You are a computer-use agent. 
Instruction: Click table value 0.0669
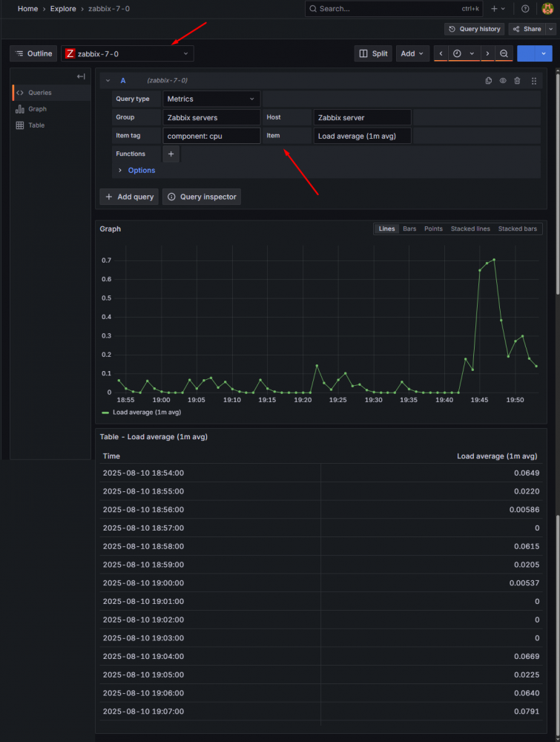tap(527, 657)
